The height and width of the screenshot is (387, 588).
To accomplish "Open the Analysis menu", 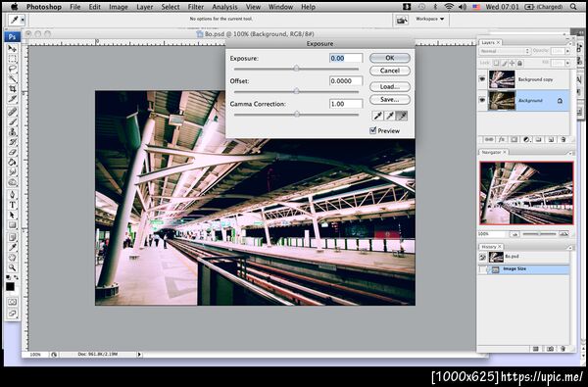I will [x=224, y=7].
